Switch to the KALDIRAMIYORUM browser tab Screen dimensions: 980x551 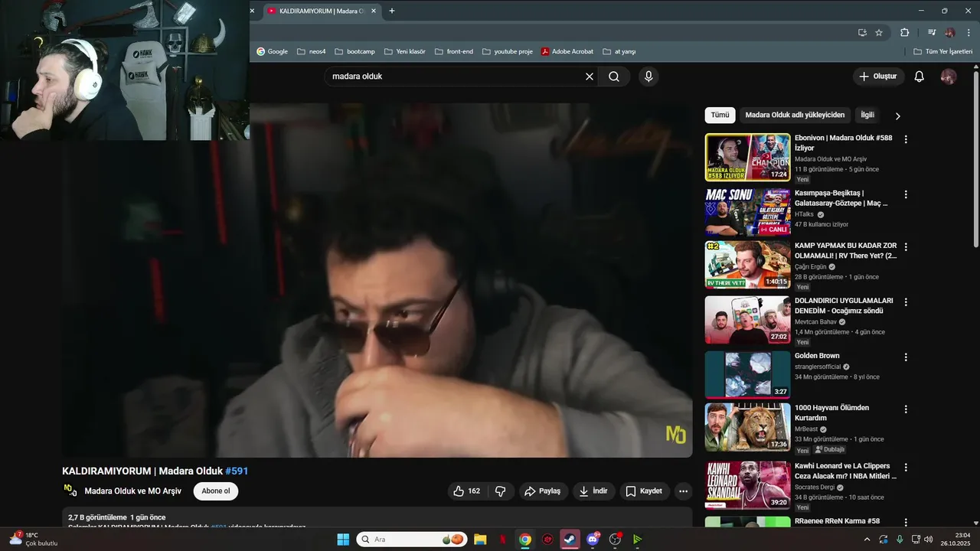click(x=322, y=11)
